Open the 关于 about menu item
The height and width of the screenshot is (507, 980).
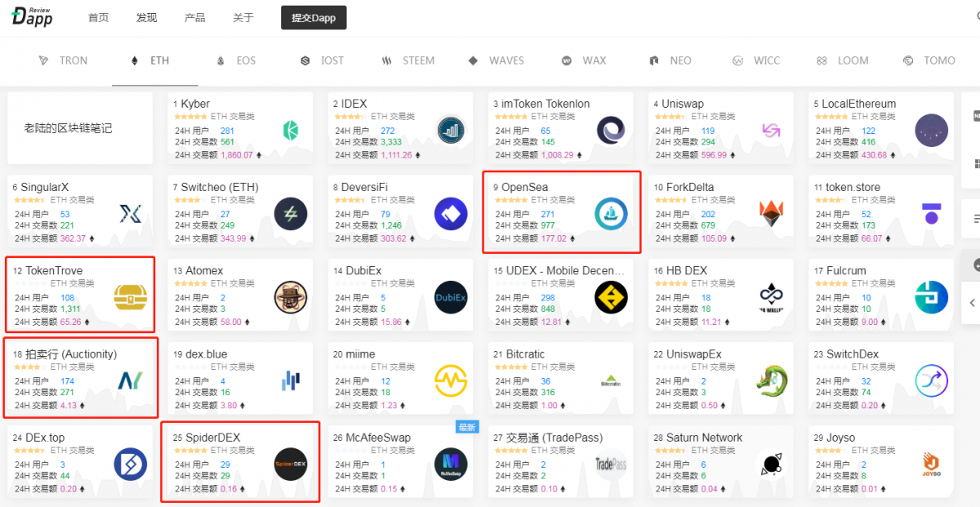point(243,17)
